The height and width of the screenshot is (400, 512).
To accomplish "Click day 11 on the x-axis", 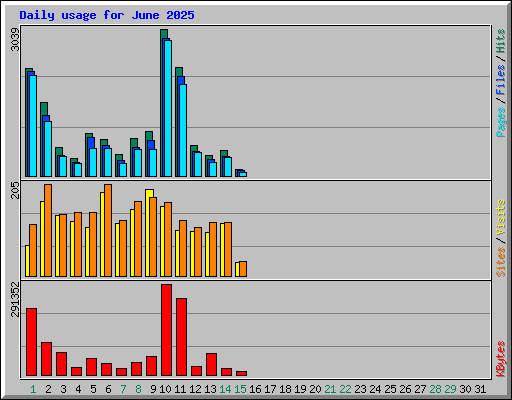I will pyautogui.click(x=180, y=389).
